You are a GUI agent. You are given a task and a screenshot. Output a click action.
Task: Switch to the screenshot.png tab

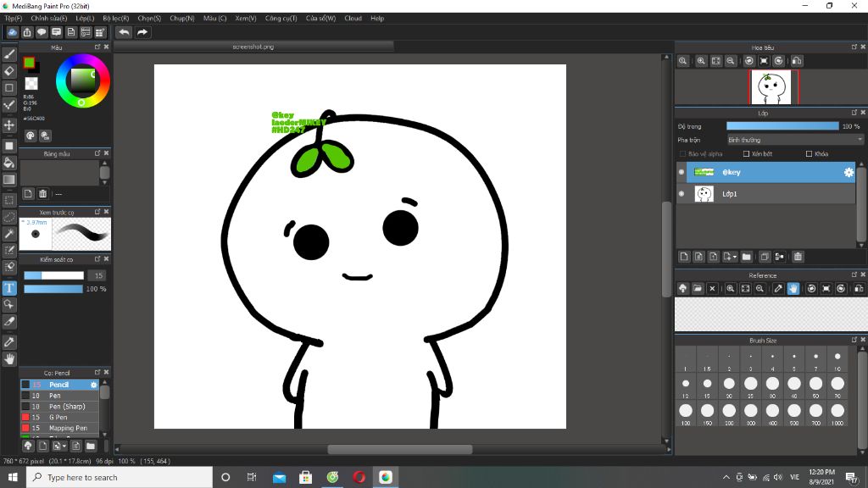(253, 47)
